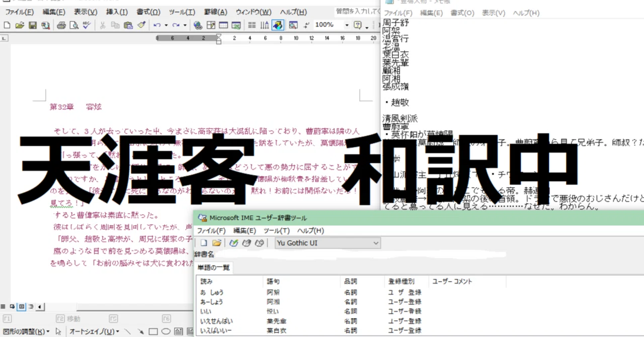
Task: Expand Word toolbar options overflow arrow
Action: point(367,27)
